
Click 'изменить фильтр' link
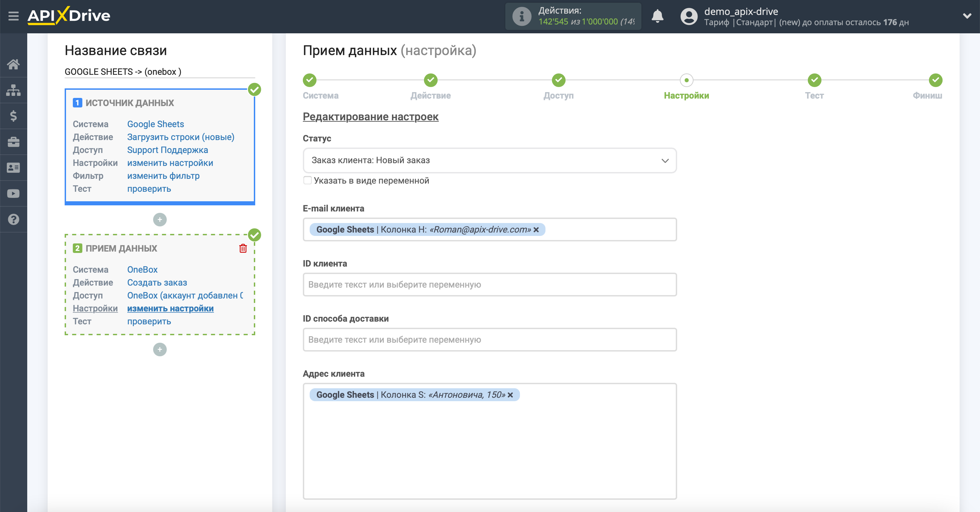coord(163,176)
